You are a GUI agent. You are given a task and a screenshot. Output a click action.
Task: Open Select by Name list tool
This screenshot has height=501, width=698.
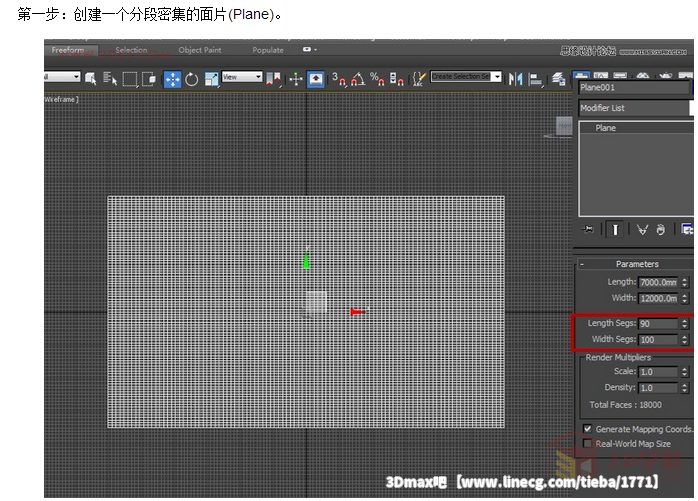click(110, 79)
